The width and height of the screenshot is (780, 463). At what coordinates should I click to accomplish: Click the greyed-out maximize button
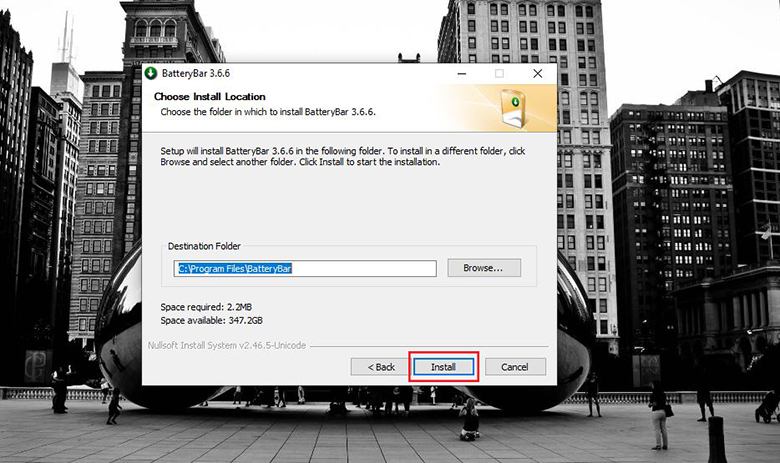coord(499,74)
